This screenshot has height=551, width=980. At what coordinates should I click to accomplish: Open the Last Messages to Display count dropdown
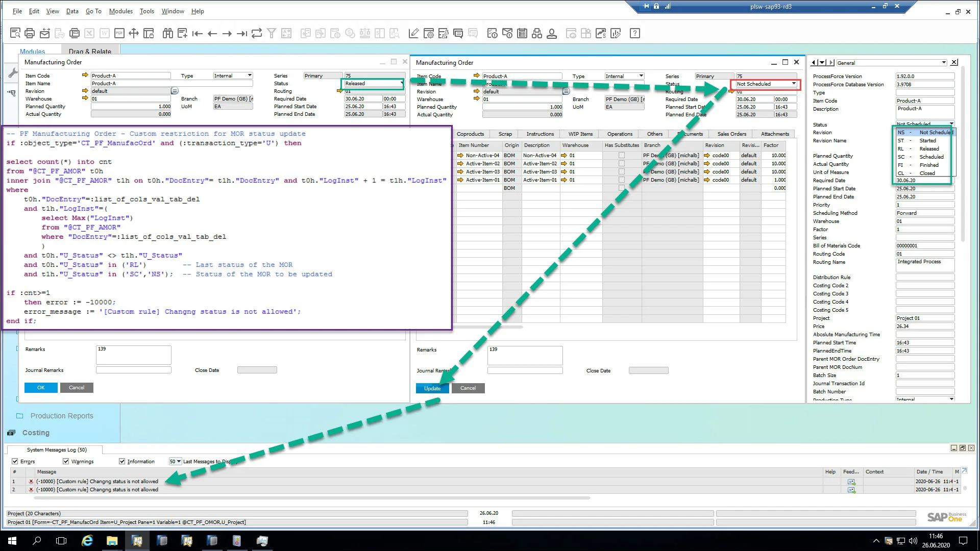tap(178, 461)
